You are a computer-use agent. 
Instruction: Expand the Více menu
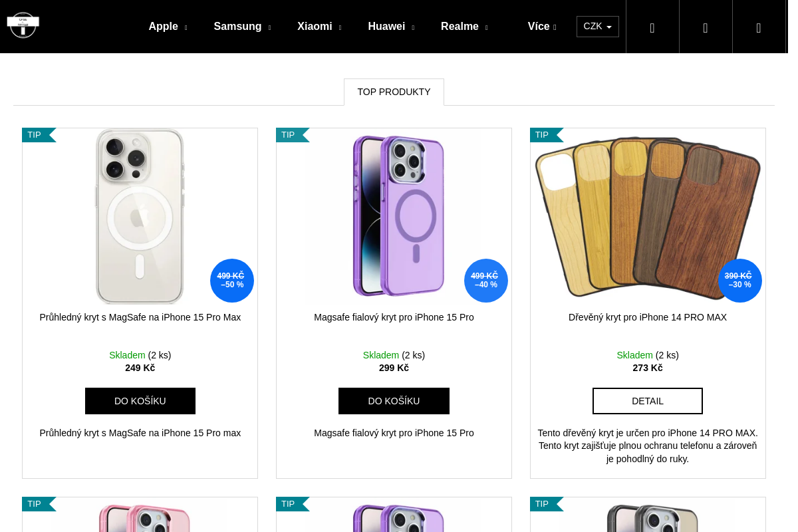[542, 27]
